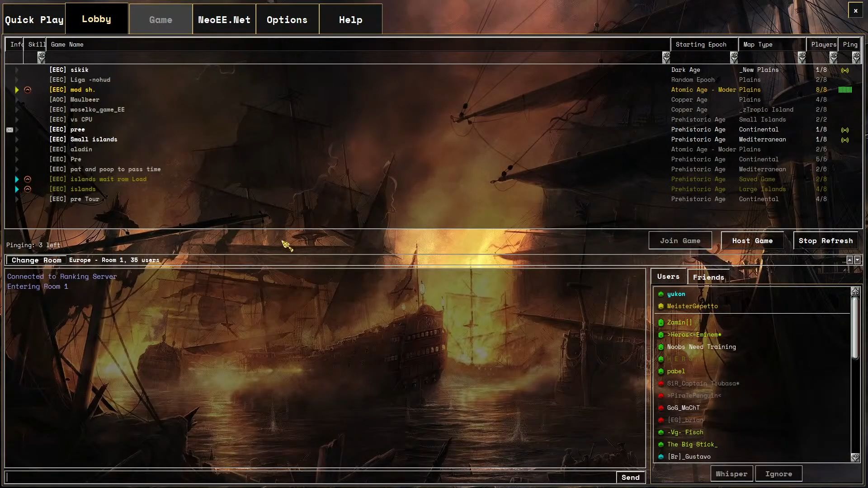Sort list by Map Type column header
The height and width of the screenshot is (488, 868).
773,44
